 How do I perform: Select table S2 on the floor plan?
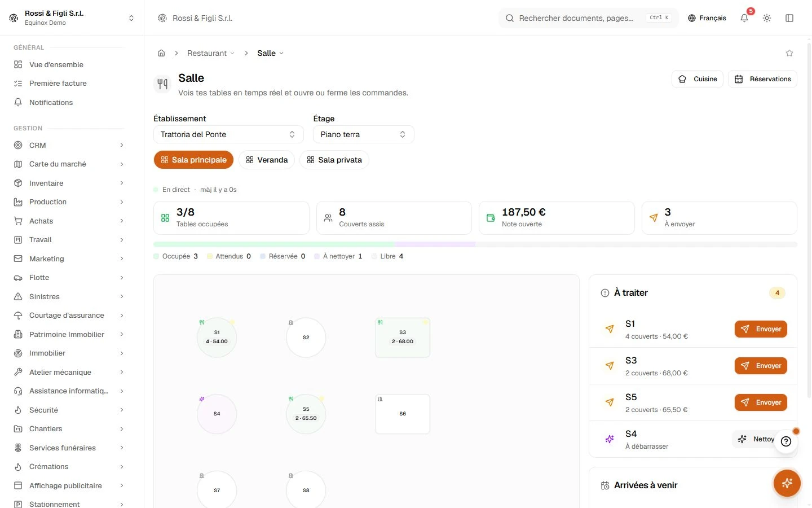coord(306,338)
